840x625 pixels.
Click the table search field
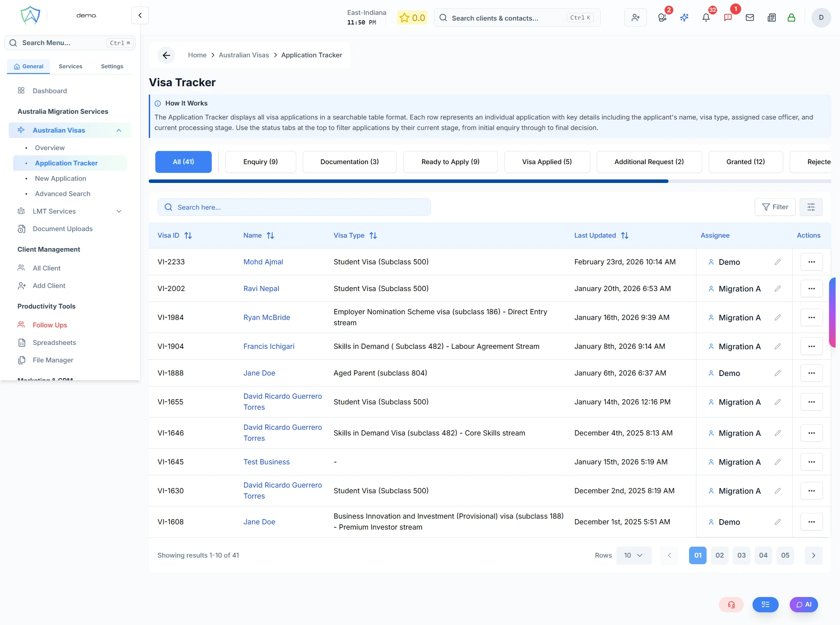294,207
